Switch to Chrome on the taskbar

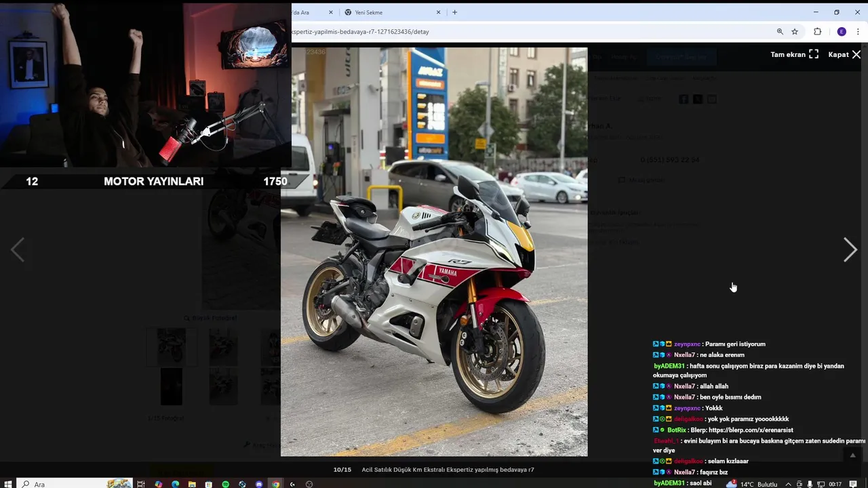click(275, 484)
